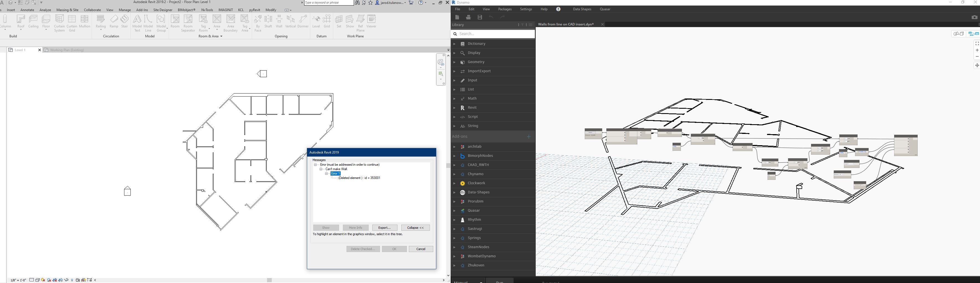The width and height of the screenshot is (980, 283).
Task: Collapse the Error 1 tree node
Action: tap(326, 174)
